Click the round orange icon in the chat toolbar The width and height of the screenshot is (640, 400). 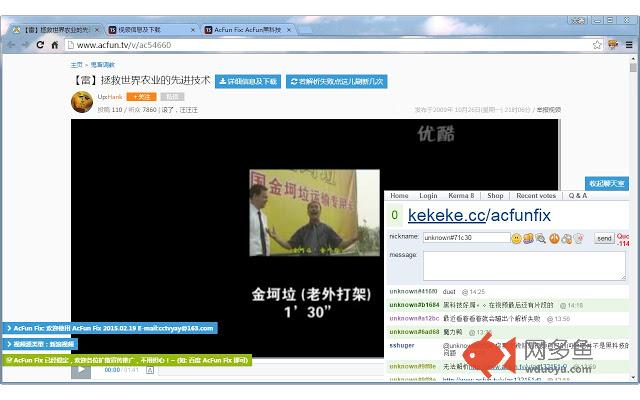click(x=554, y=238)
